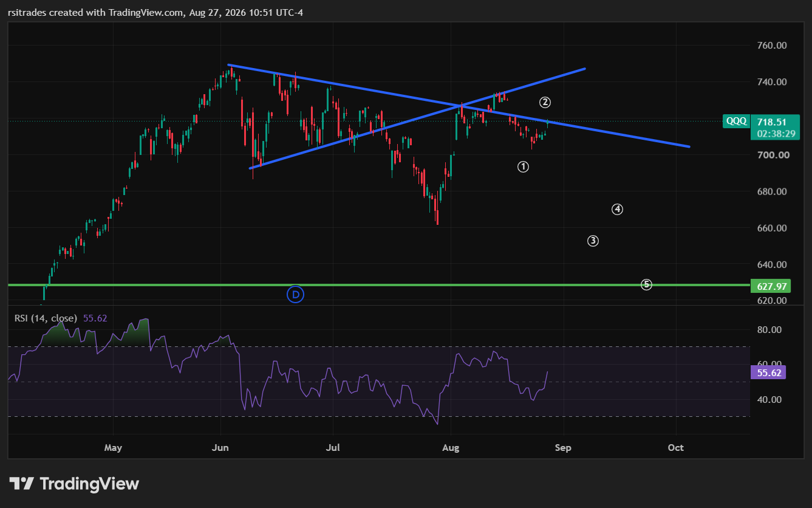Image resolution: width=812 pixels, height=508 pixels.
Task: Click the 60.00 RSI scale label
Action: tap(768, 364)
